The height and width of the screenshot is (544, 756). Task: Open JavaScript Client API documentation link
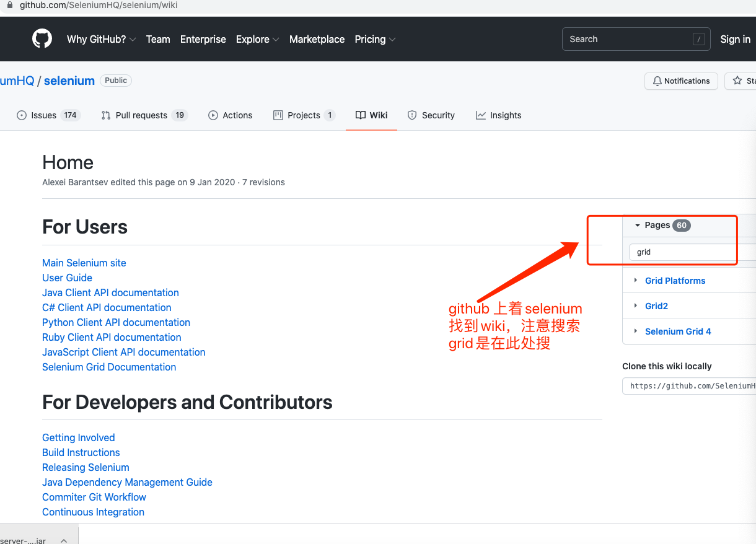[x=124, y=352]
